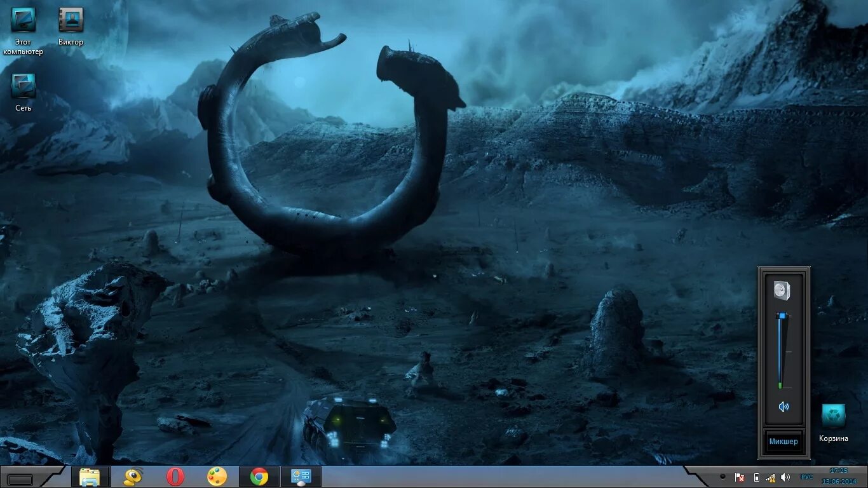The image size is (868, 488).
Task: Open the colorful paint palette taskbar app
Action: [217, 477]
